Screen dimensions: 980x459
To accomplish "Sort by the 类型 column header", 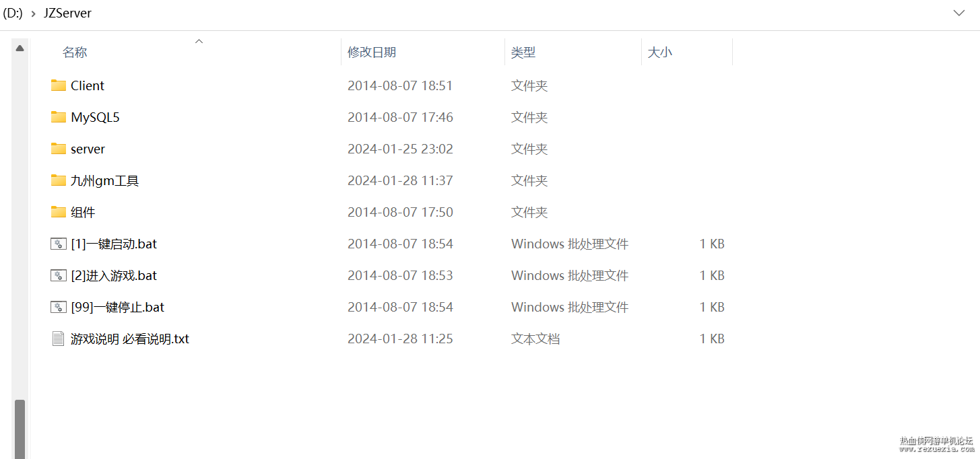I will coord(523,52).
